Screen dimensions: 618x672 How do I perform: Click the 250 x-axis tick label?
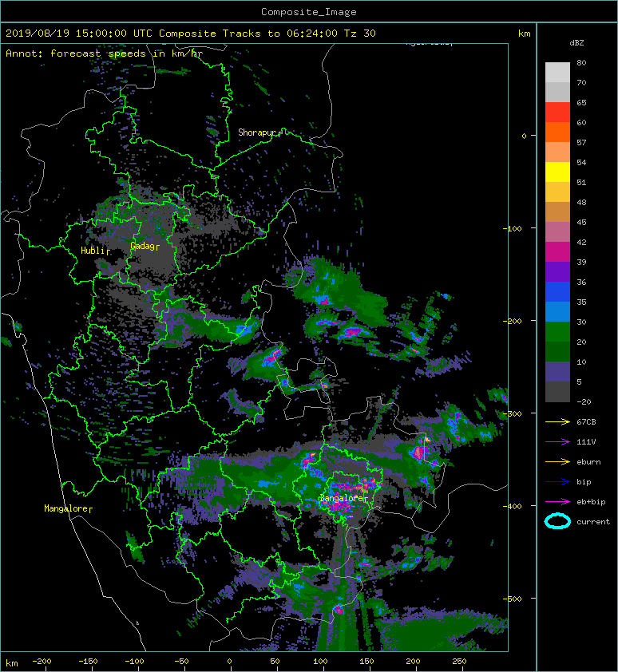point(459,662)
